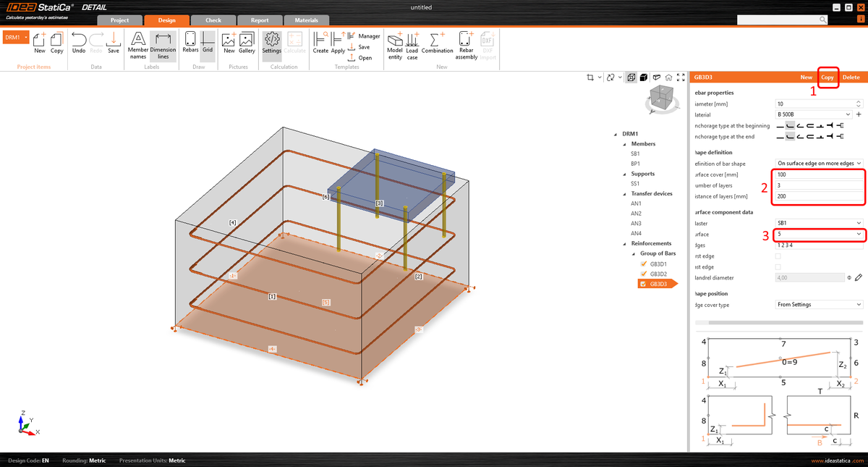Open the Master dropdown showing SB1
Viewport: 868px width, 467px height.
coord(817,223)
